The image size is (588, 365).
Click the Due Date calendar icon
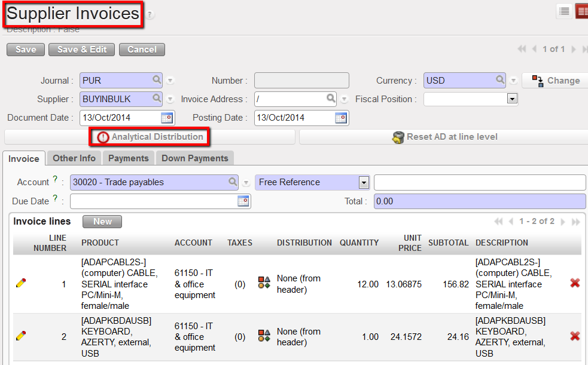243,201
